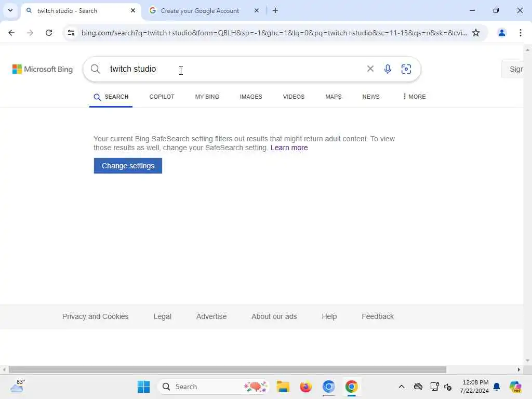Click the Change settings button

pos(128,166)
